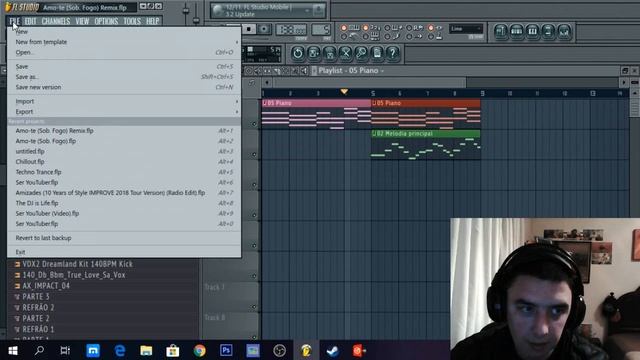Screen dimensions: 640x360
Task: Toggle the rightmost top-row recording option
Action: [x=431, y=28]
